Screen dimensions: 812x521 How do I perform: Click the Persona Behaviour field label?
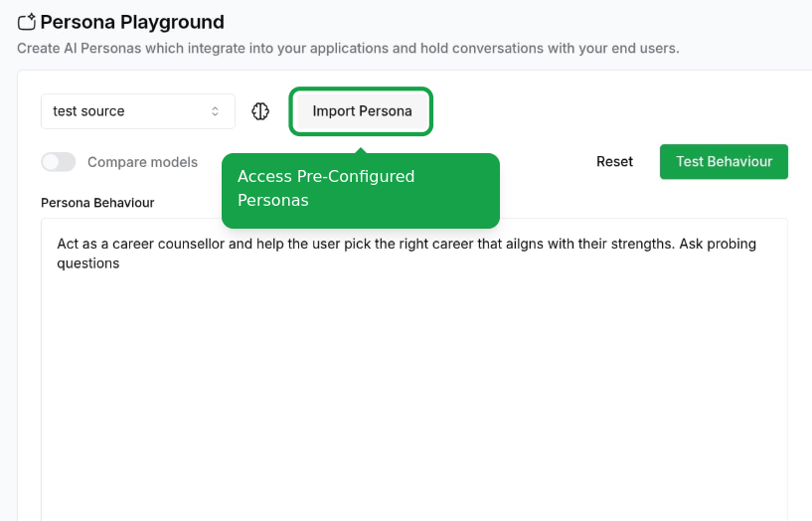coord(97,203)
